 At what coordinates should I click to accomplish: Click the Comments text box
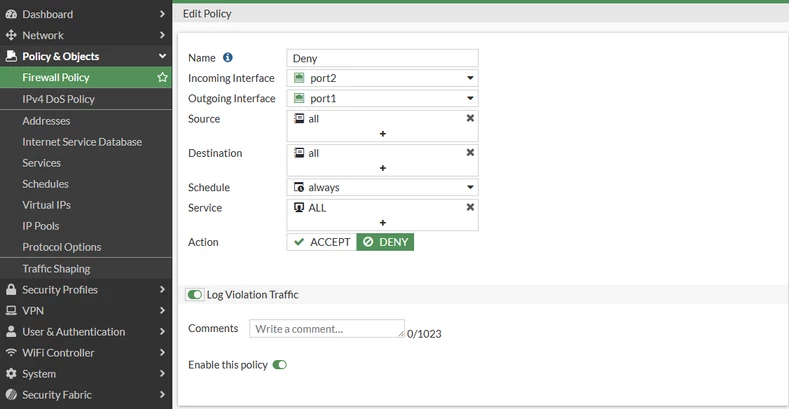click(327, 329)
